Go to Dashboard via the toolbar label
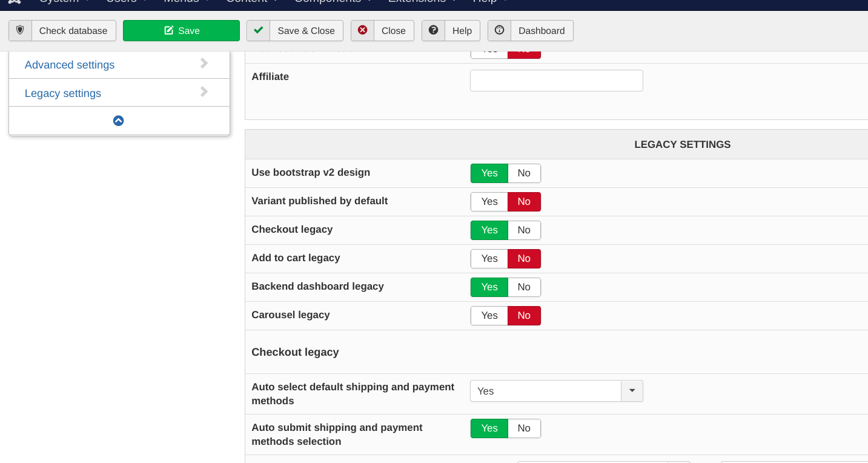Screen dimensions: 868x463 pyautogui.click(x=542, y=31)
